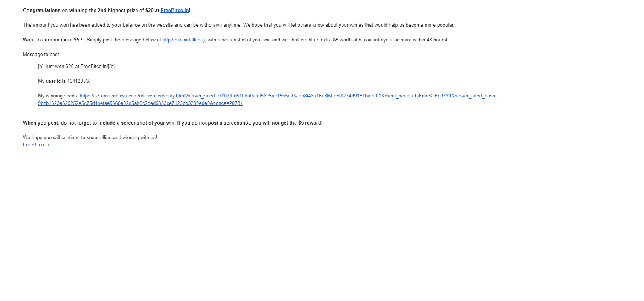Click the "My winning seeds:" label
The width and height of the screenshot is (644, 301).
coord(58,96)
